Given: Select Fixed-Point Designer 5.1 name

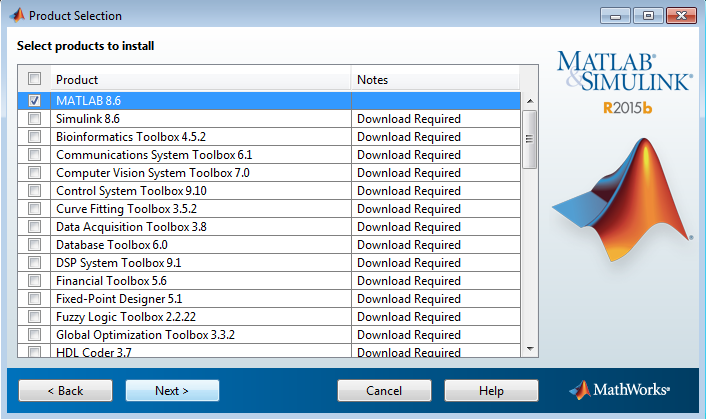Looking at the screenshot, I should (119, 299).
